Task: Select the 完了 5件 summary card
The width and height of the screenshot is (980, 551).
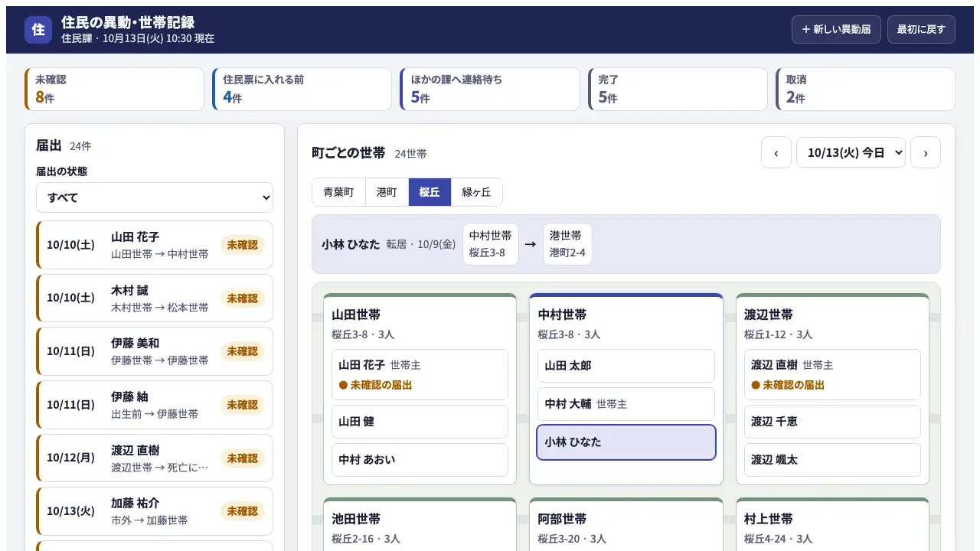Action: pos(678,89)
